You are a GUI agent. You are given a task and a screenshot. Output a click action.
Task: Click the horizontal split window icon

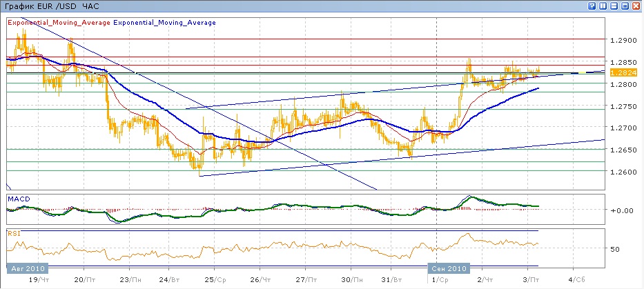[x=614, y=6]
